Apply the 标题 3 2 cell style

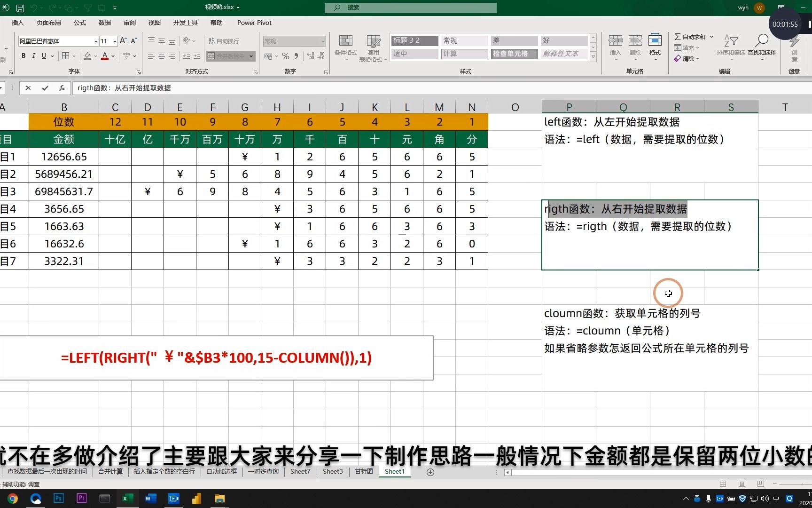(x=414, y=40)
